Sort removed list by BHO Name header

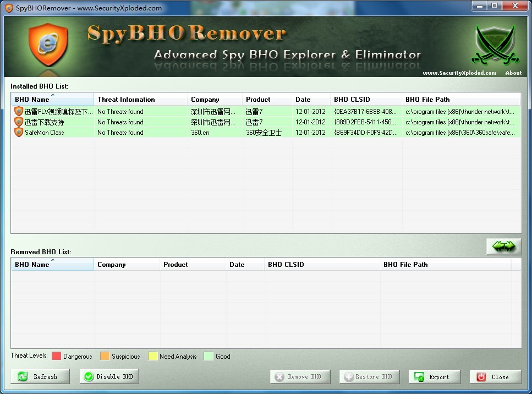click(52, 265)
